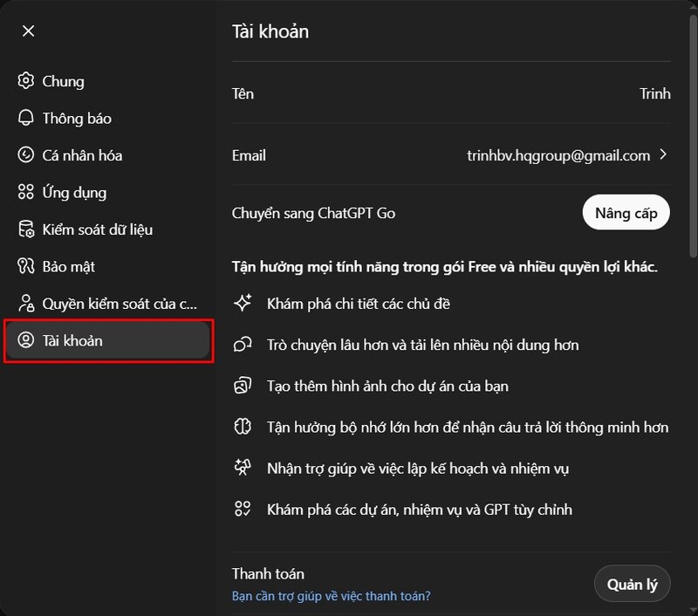This screenshot has width=698, height=616.
Task: Click the brain icon by Tận hưởng bộ nhớ
Action: (x=243, y=427)
